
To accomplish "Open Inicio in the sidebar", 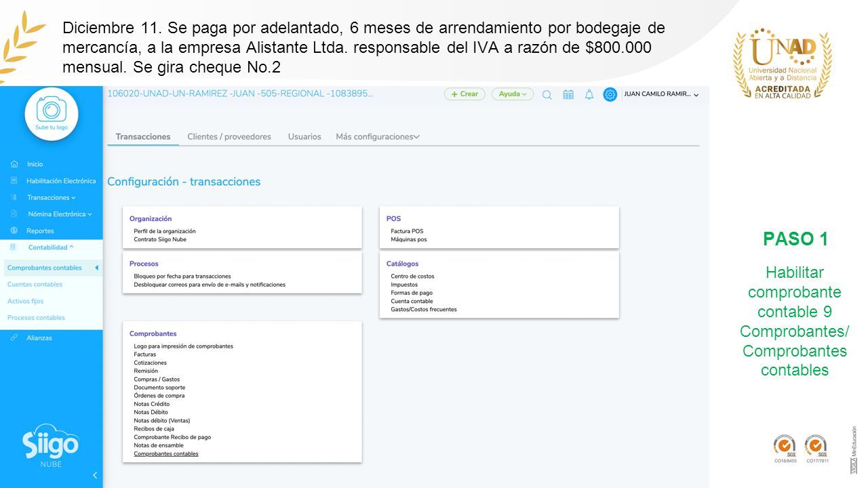I will tap(35, 164).
